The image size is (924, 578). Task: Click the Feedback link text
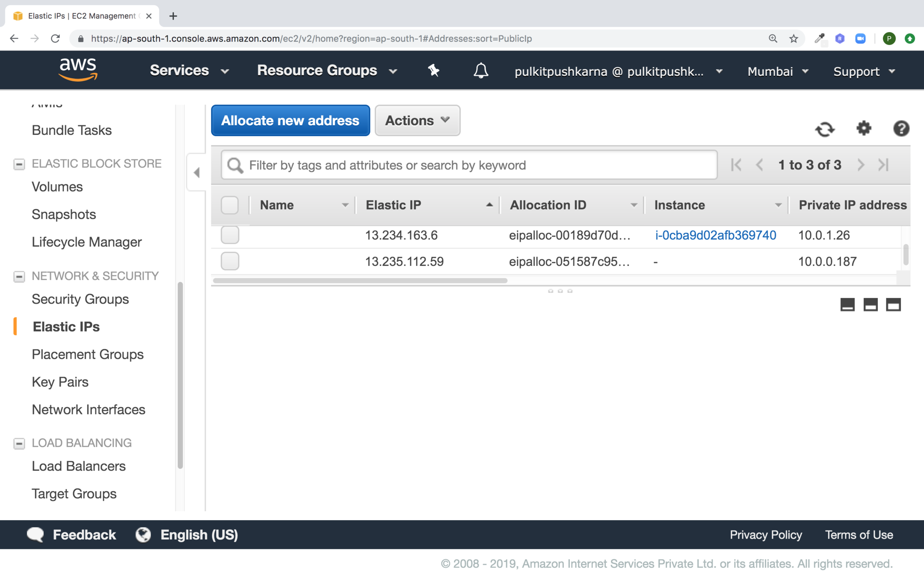[x=84, y=534]
